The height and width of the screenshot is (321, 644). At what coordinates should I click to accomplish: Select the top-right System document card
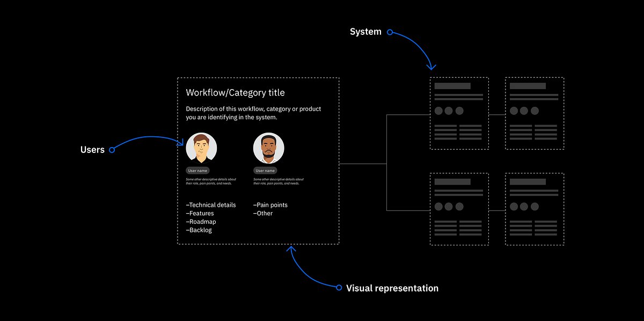(535, 113)
